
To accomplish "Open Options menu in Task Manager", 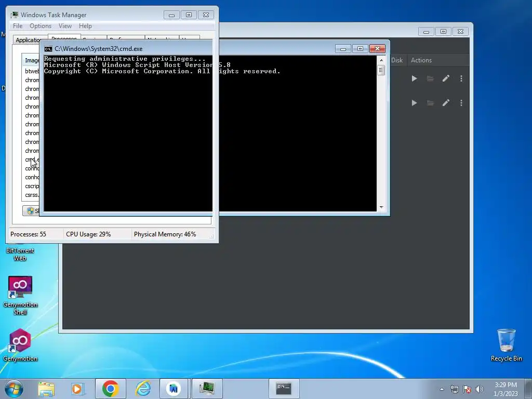I will [41, 26].
